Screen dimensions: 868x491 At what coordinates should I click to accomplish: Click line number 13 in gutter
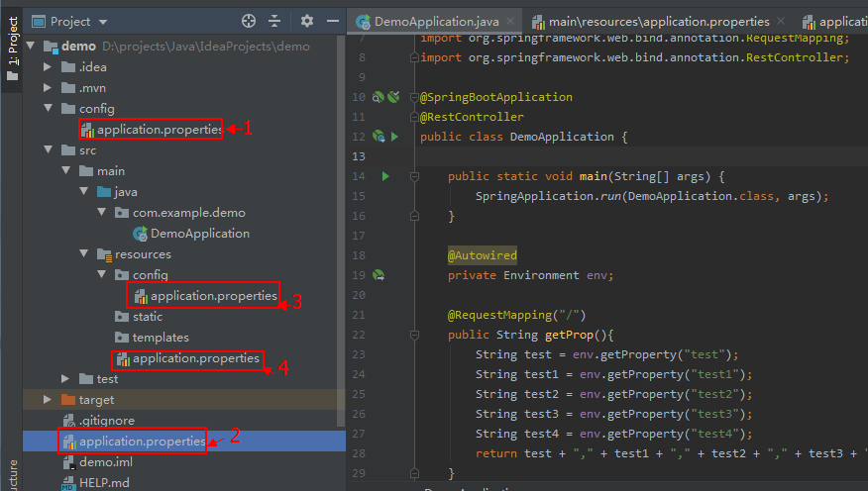[x=359, y=156]
